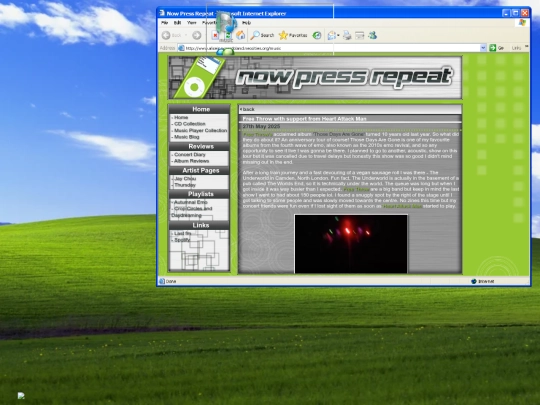The height and width of the screenshot is (405, 540).
Task: Open the Home sidebar link
Action: tap(181, 117)
